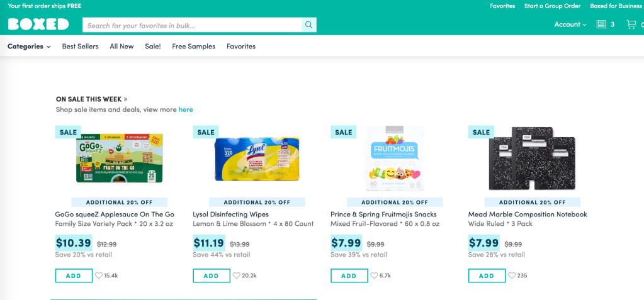This screenshot has width=644, height=300.
Task: Add GoGo squeeZ Applesauce to cart
Action: pyautogui.click(x=74, y=275)
